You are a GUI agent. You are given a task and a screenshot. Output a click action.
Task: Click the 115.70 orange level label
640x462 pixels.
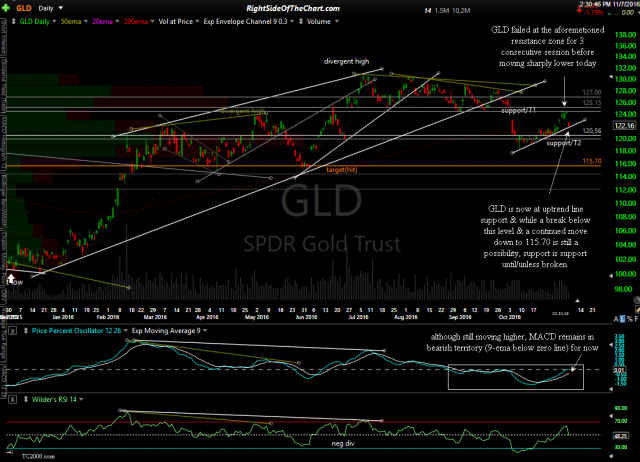(592, 161)
